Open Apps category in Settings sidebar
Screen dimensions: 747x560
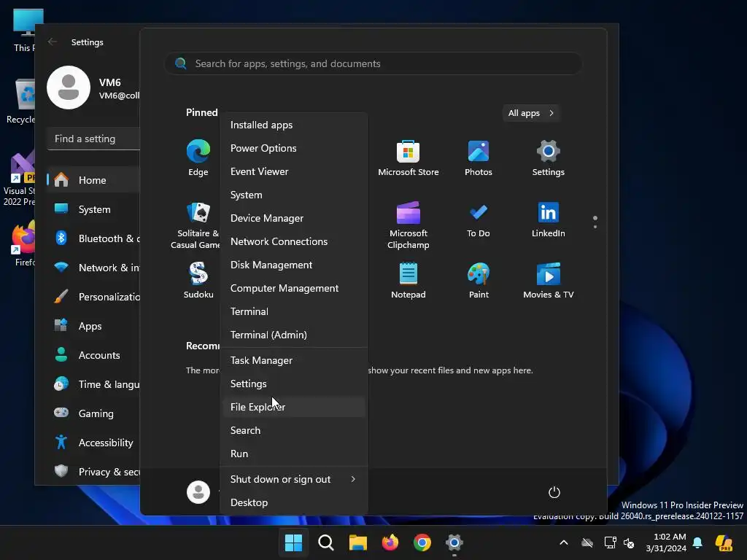pos(93,326)
